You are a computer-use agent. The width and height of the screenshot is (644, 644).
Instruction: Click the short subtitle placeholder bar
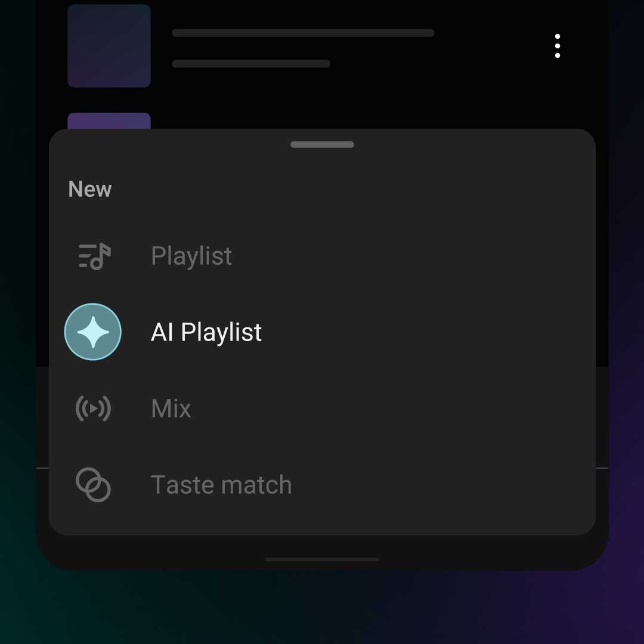[x=251, y=64]
